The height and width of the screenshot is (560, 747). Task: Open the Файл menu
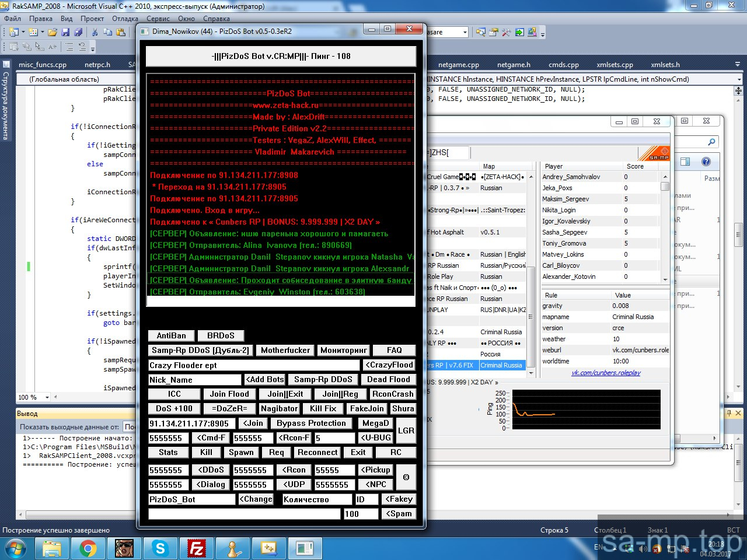tap(12, 19)
